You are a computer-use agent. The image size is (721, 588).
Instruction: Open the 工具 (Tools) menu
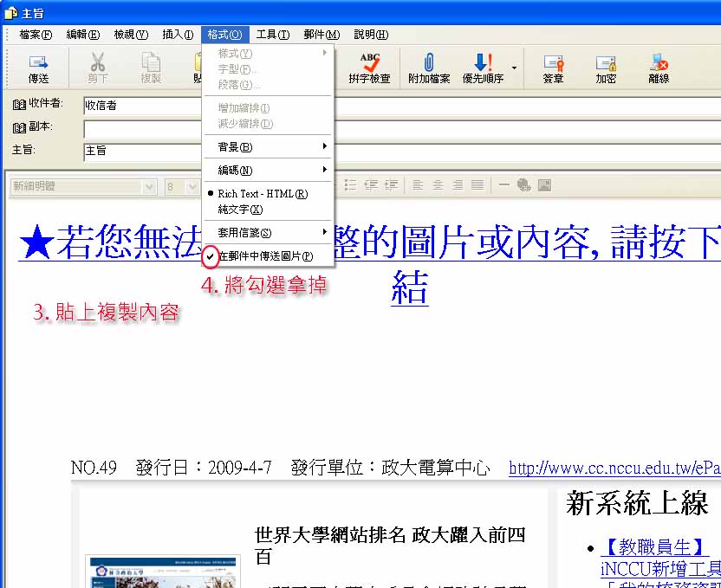pos(273,35)
